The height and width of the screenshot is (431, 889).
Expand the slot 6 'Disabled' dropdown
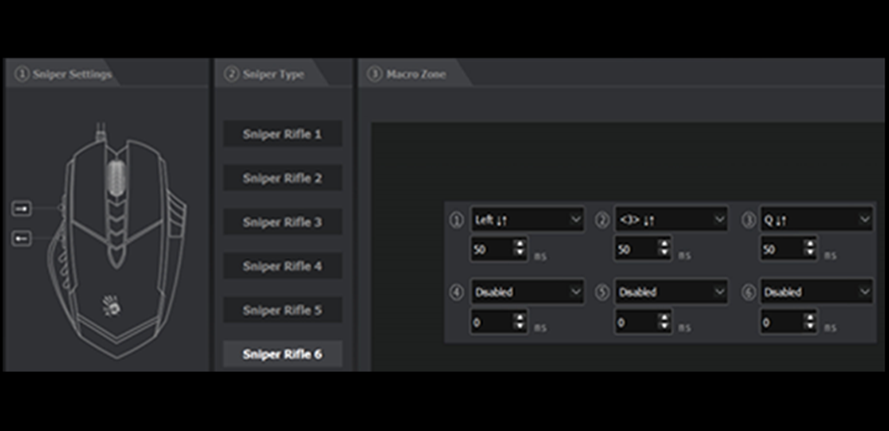816,292
